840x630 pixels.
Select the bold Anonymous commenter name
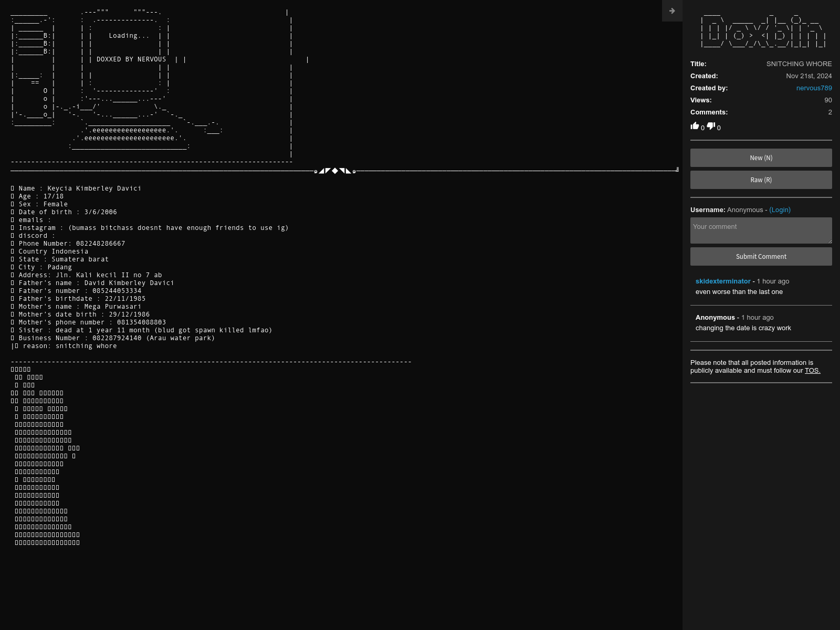pos(715,318)
